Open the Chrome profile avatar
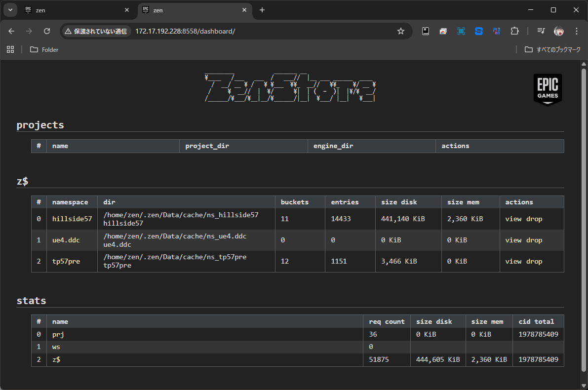This screenshot has width=588, height=390. 559,31
